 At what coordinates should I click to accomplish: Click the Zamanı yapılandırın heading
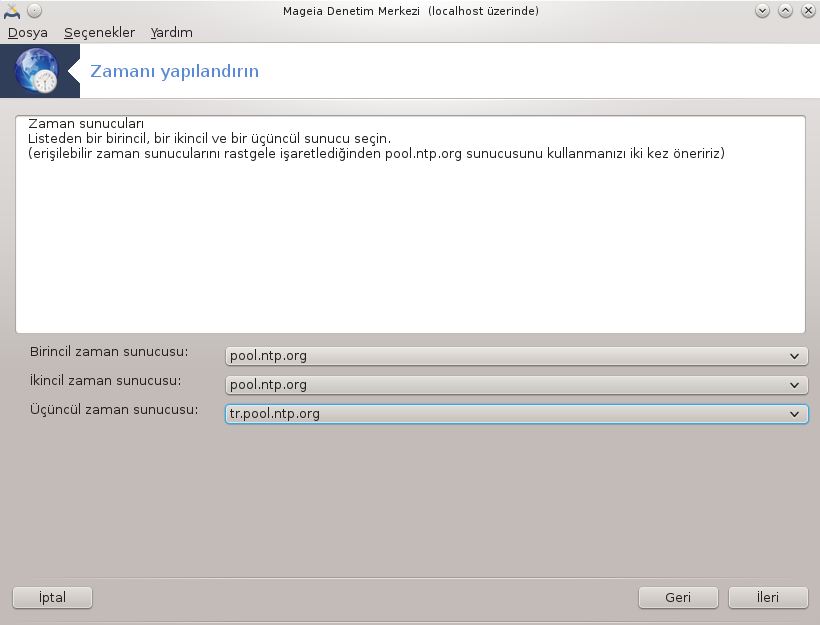pyautogui.click(x=175, y=71)
